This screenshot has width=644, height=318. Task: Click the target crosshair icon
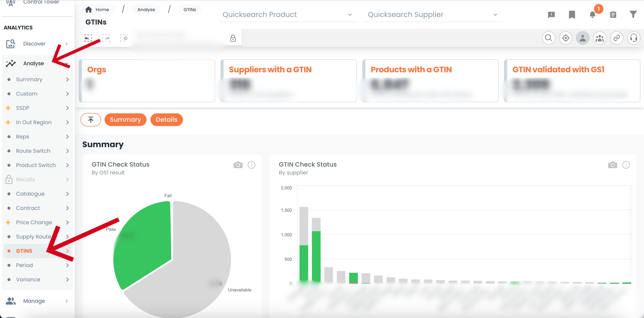[x=566, y=38]
